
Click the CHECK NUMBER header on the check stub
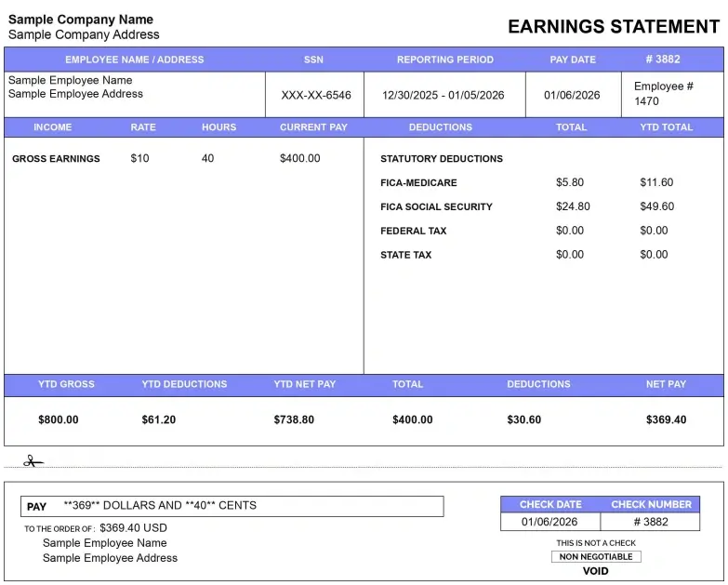tap(651, 504)
